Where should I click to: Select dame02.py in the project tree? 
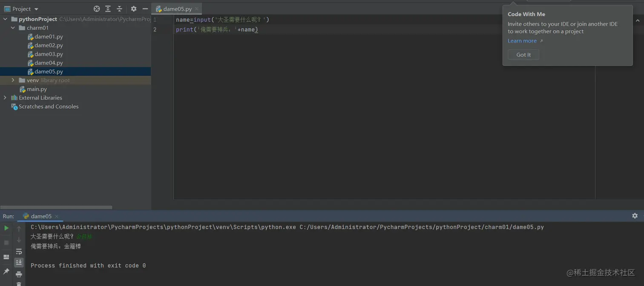[49, 45]
